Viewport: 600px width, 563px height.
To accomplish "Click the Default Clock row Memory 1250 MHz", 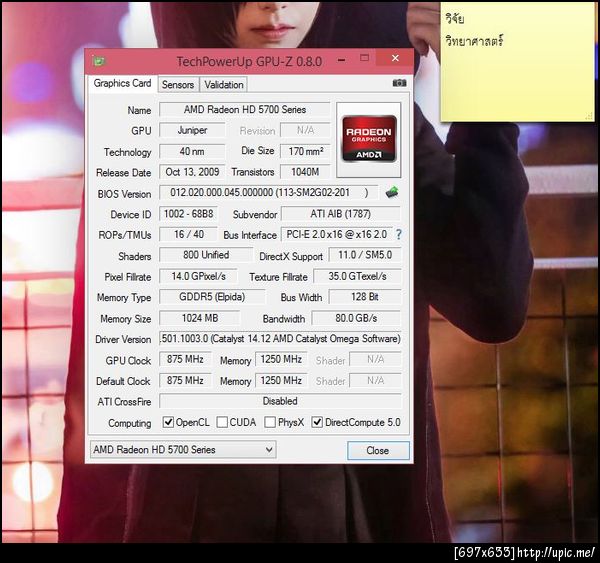I will [281, 380].
